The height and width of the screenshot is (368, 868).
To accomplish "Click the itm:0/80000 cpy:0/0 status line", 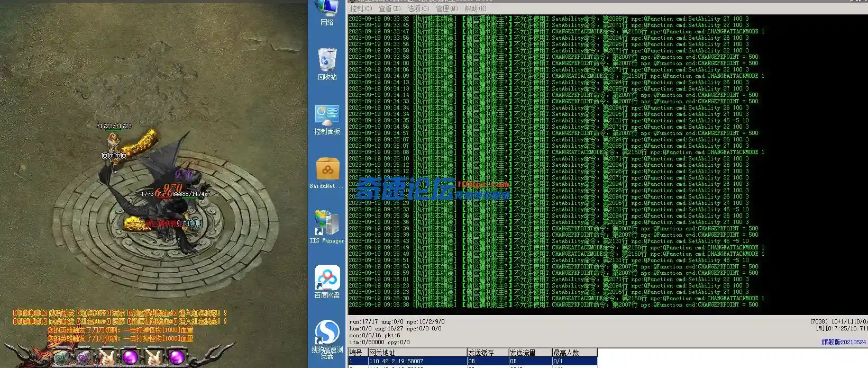I will (x=379, y=342).
